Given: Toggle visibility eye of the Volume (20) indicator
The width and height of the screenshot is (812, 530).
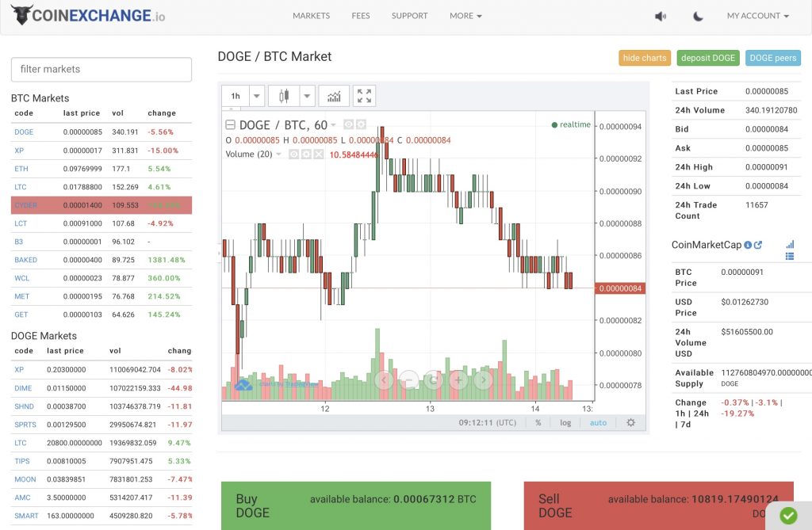Looking at the screenshot, I should pos(293,154).
